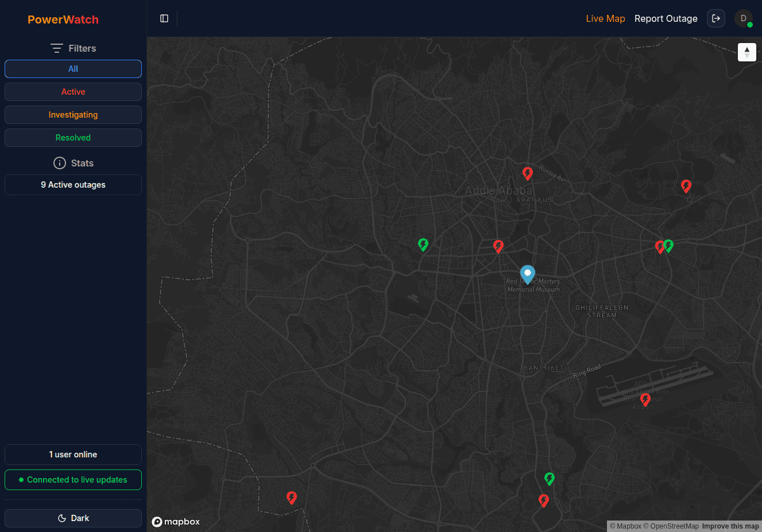The height and width of the screenshot is (532, 762).
Task: Click the red outage marker beside the blue pin
Action: pos(498,247)
